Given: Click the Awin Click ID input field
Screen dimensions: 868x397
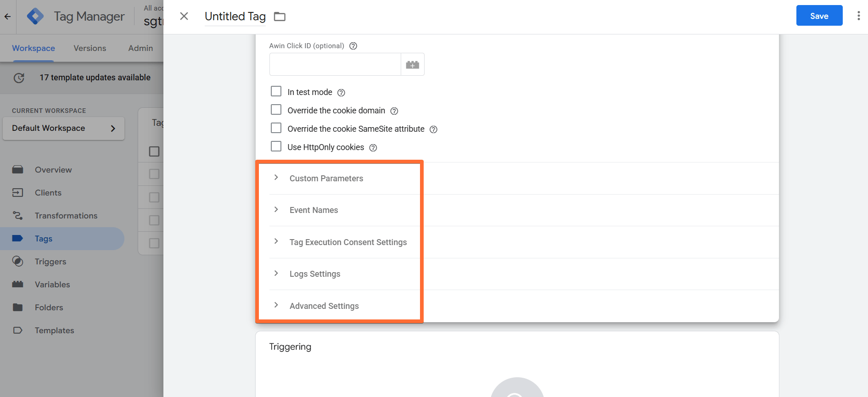Looking at the screenshot, I should click(335, 65).
